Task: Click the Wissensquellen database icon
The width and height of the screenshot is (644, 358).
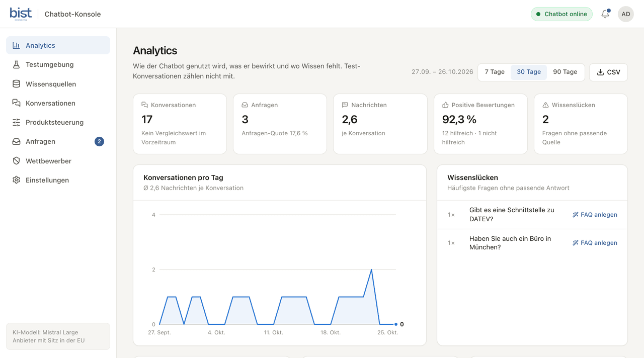Action: 17,84
